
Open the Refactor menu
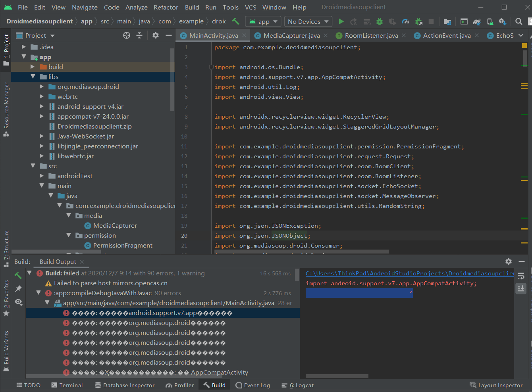pyautogui.click(x=166, y=7)
